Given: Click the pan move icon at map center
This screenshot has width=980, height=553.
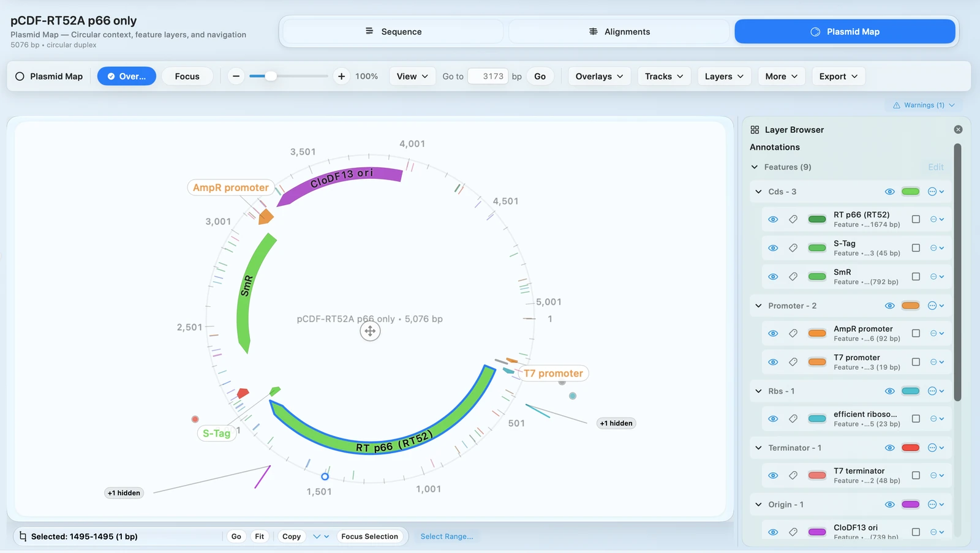Looking at the screenshot, I should (370, 331).
